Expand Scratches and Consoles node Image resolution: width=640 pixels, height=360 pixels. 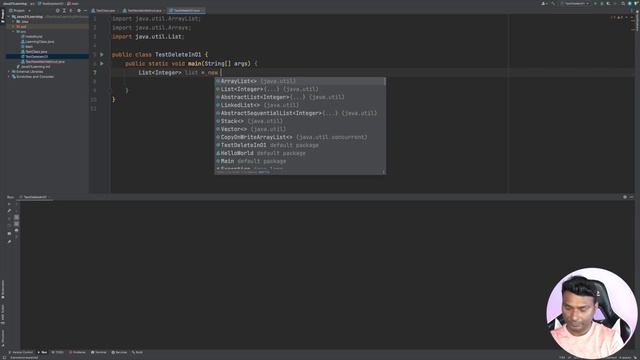(x=9, y=76)
